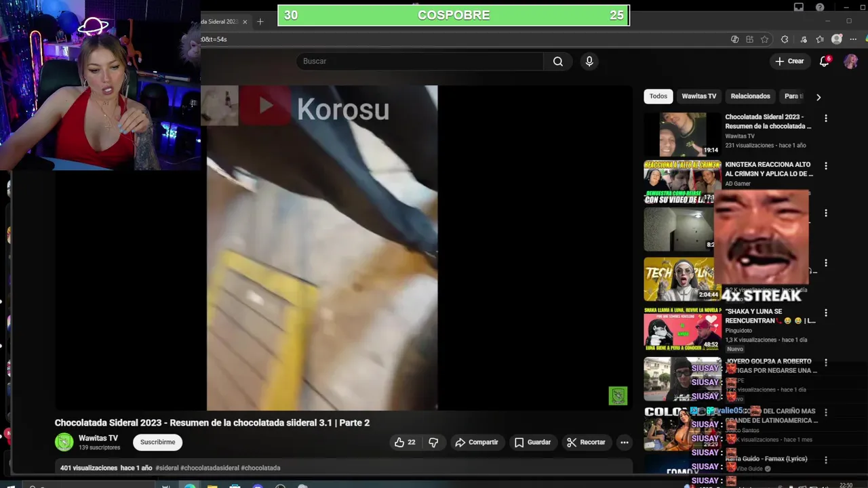Open the browser favorites list icon
868x488 pixels.
(819, 39)
